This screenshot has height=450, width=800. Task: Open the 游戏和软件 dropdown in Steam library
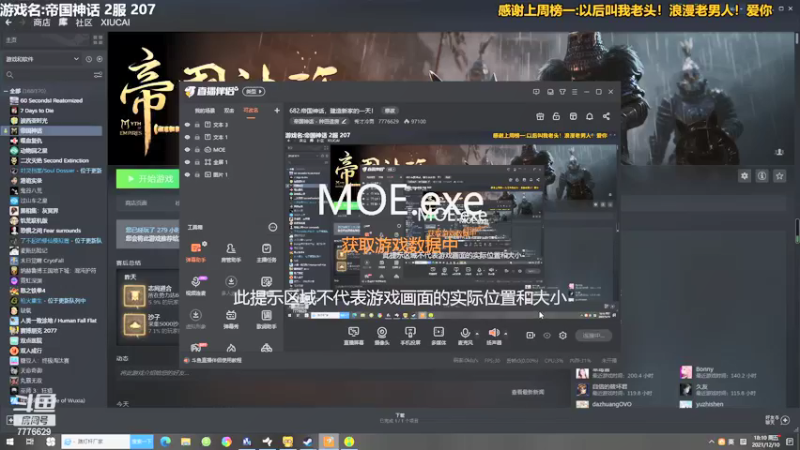(x=42, y=59)
